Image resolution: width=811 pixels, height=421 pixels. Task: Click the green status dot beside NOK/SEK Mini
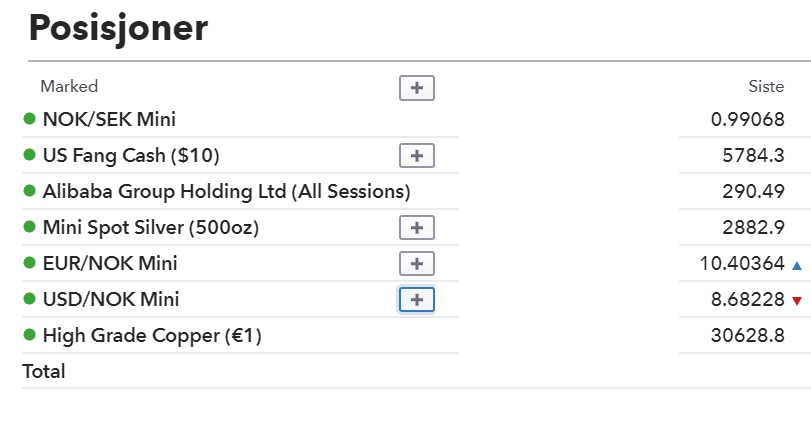[x=29, y=119]
